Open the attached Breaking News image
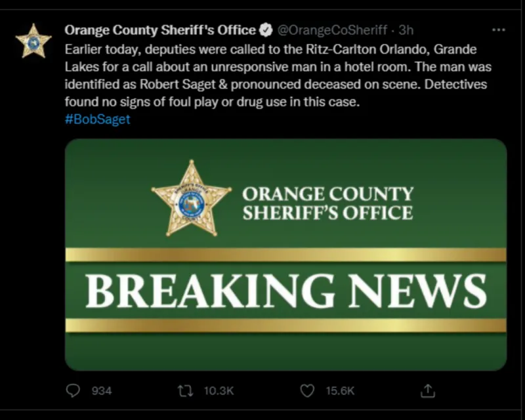This screenshot has width=525, height=420. (285, 255)
